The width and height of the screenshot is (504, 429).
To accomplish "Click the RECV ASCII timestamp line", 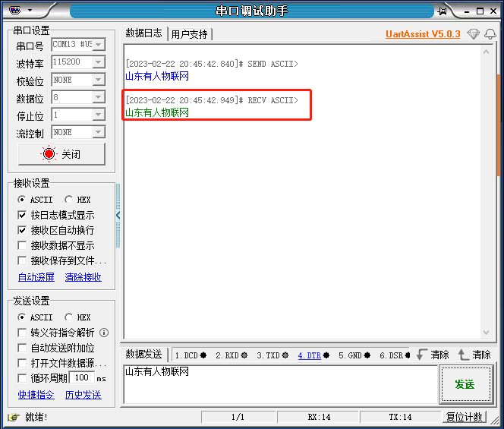I will [x=212, y=100].
